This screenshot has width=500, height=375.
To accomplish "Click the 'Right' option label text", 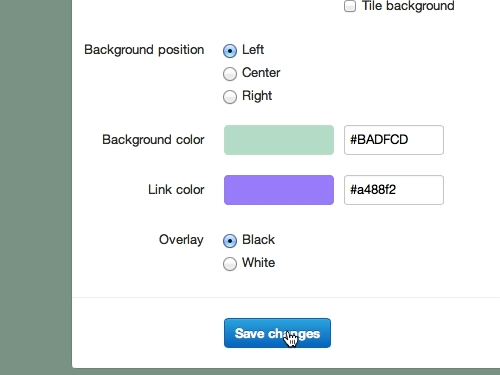I will click(x=257, y=96).
